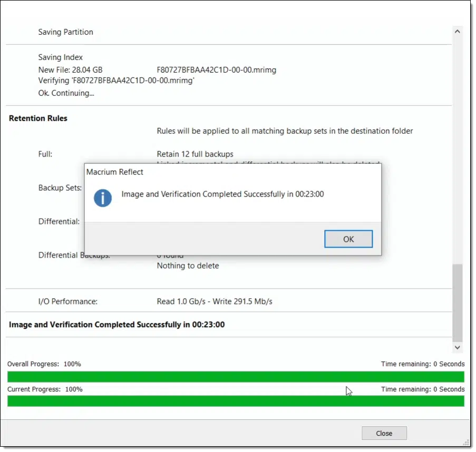Click the 'Current Progress: 100%' label

point(45,389)
